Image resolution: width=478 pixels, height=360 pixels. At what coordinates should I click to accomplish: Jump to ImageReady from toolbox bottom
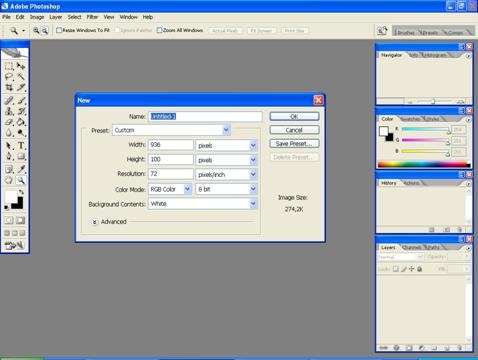(15, 246)
